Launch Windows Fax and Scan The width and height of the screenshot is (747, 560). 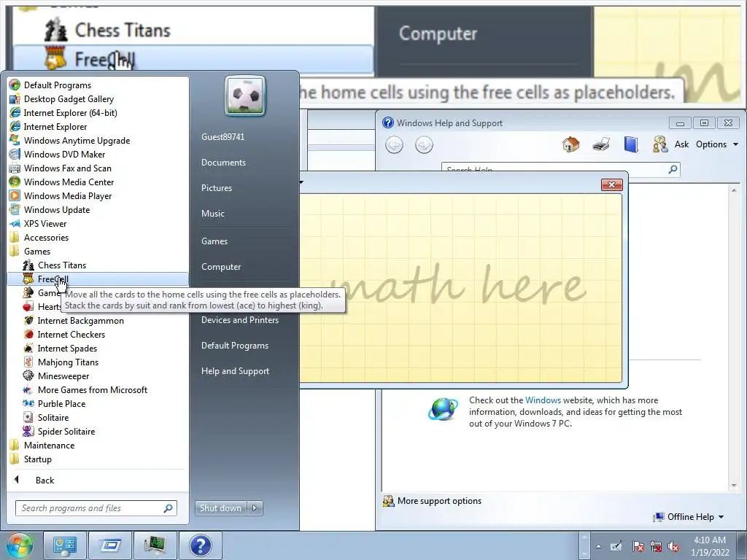coord(67,168)
